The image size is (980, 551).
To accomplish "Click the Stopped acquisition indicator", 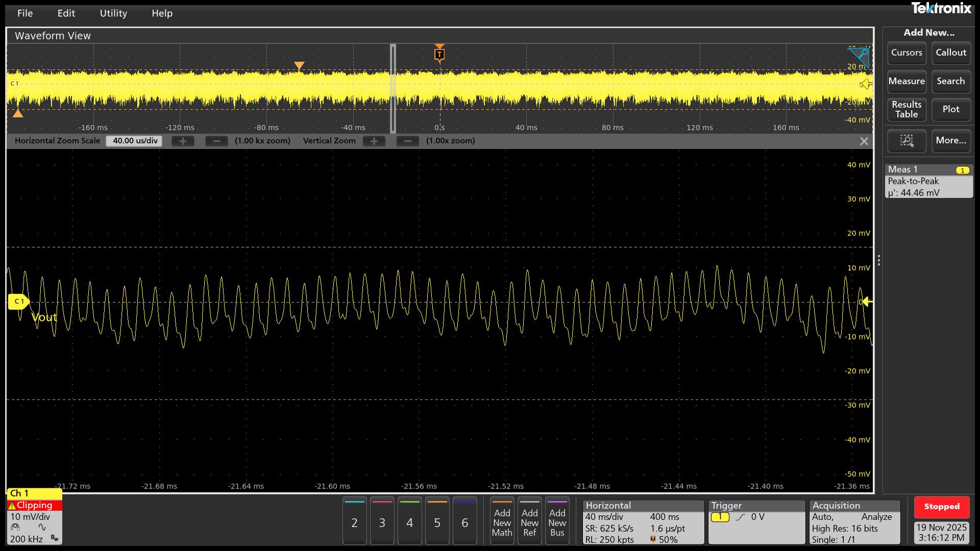I will click(942, 507).
